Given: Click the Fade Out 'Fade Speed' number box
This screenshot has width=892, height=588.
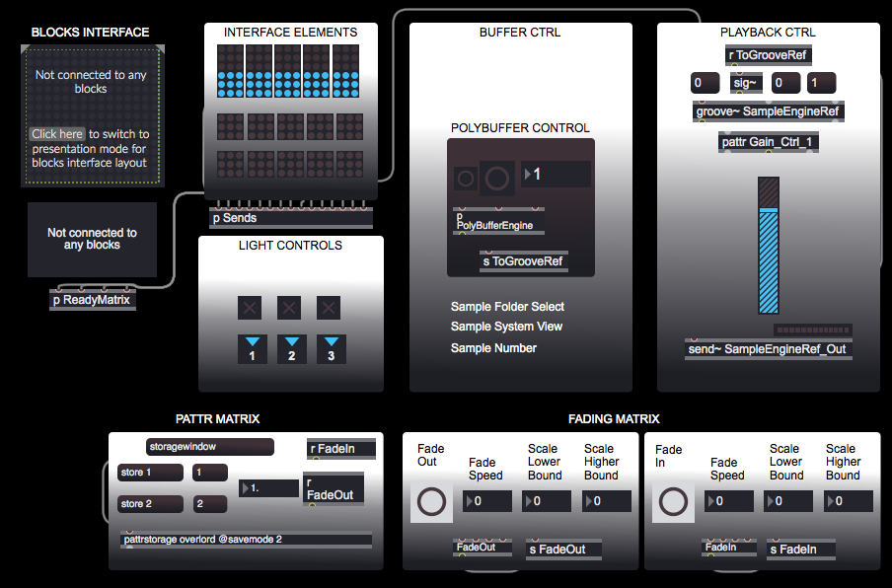Looking at the screenshot, I should pyautogui.click(x=487, y=501).
